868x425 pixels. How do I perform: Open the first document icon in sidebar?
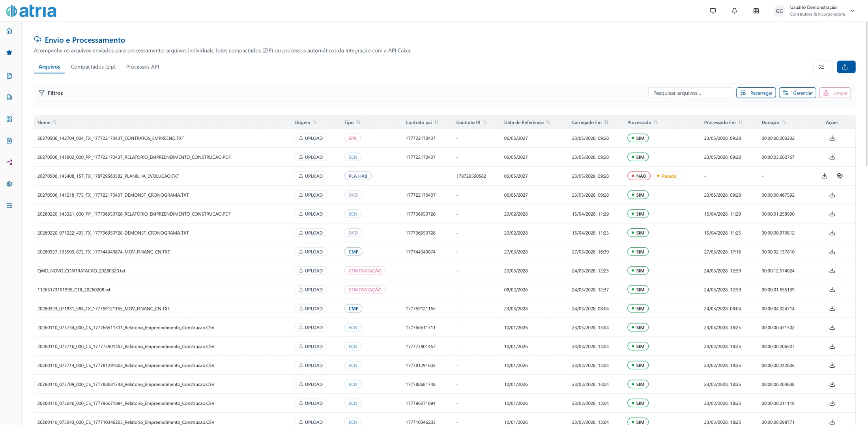(x=9, y=75)
